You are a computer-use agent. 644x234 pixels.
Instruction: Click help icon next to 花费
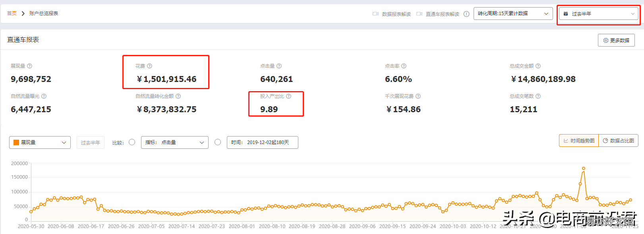(149, 66)
